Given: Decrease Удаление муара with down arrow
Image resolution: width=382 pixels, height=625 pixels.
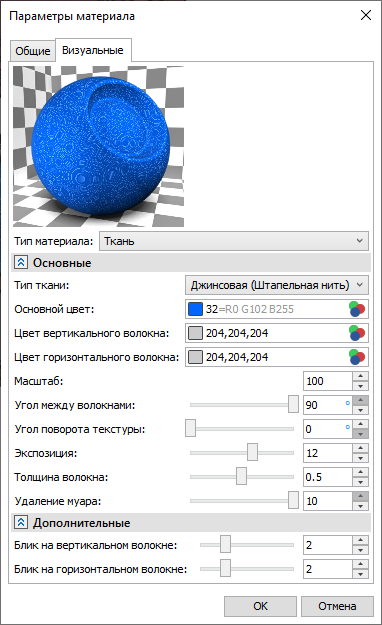Looking at the screenshot, I should (x=360, y=506).
